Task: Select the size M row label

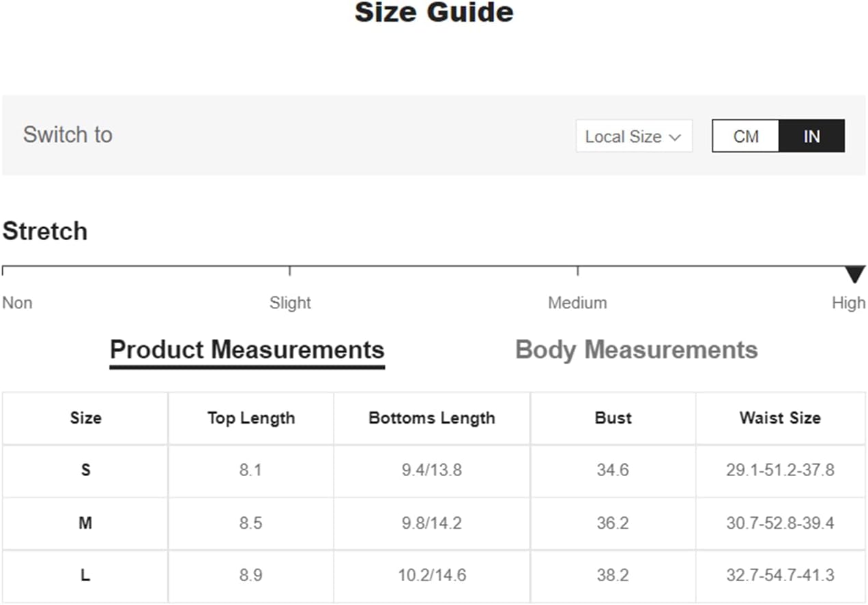Action: click(x=85, y=523)
